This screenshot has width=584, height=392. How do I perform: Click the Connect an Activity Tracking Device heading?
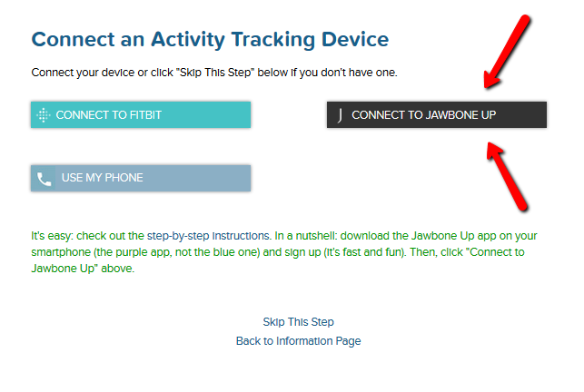210,39
